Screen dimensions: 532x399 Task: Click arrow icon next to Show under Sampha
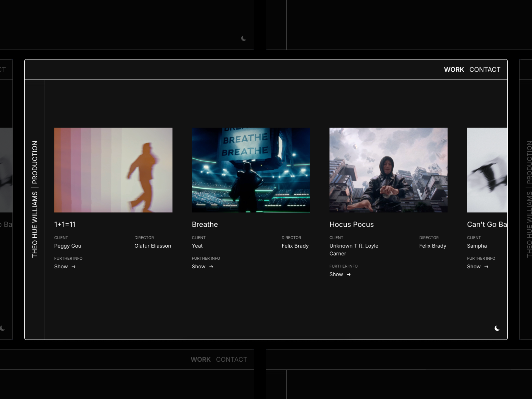click(486, 267)
